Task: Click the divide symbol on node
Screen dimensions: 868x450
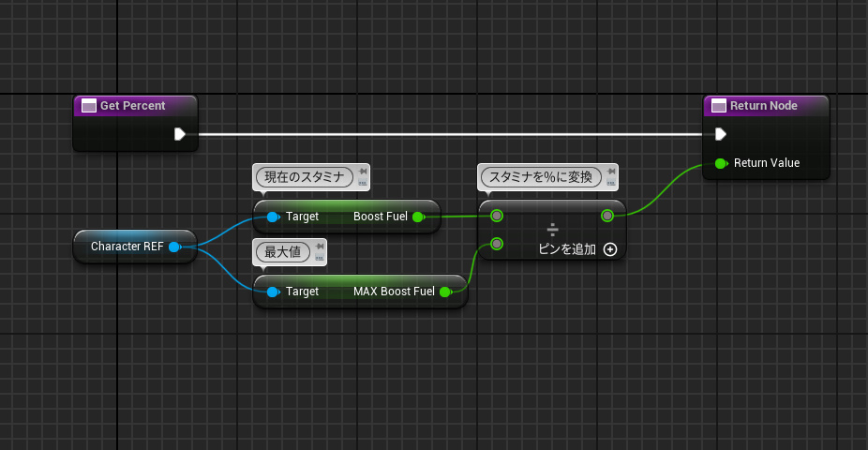Action: [x=552, y=229]
